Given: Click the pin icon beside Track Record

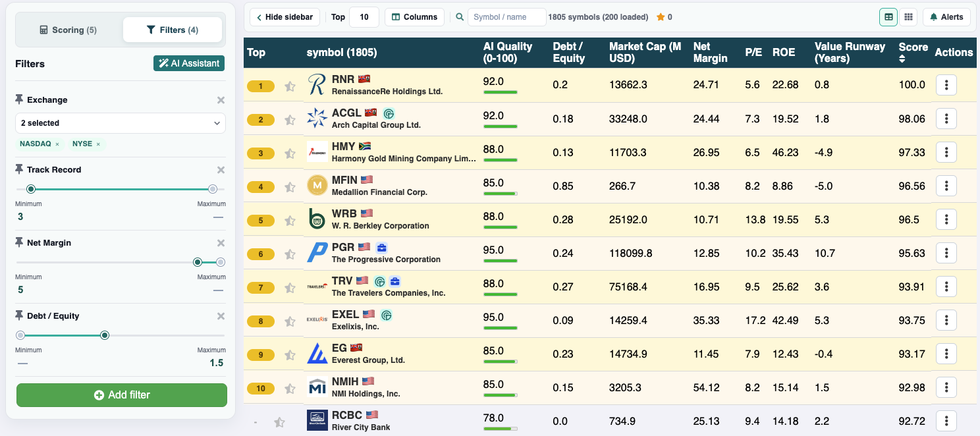Looking at the screenshot, I should 19,169.
